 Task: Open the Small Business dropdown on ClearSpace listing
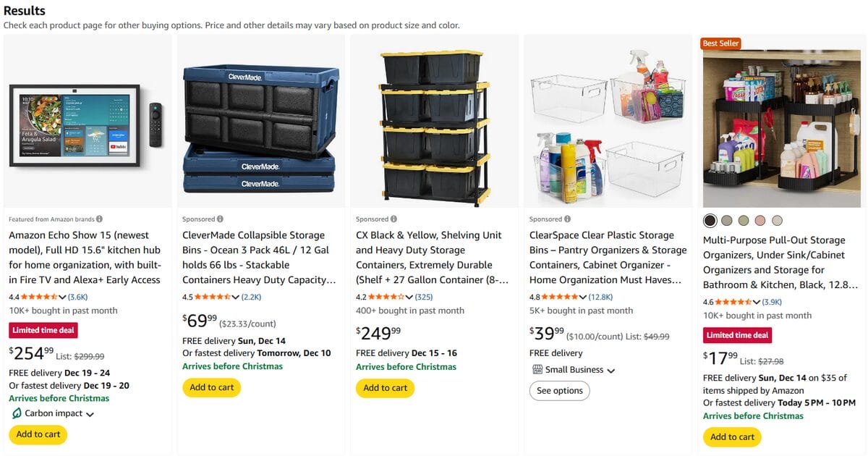pyautogui.click(x=611, y=369)
